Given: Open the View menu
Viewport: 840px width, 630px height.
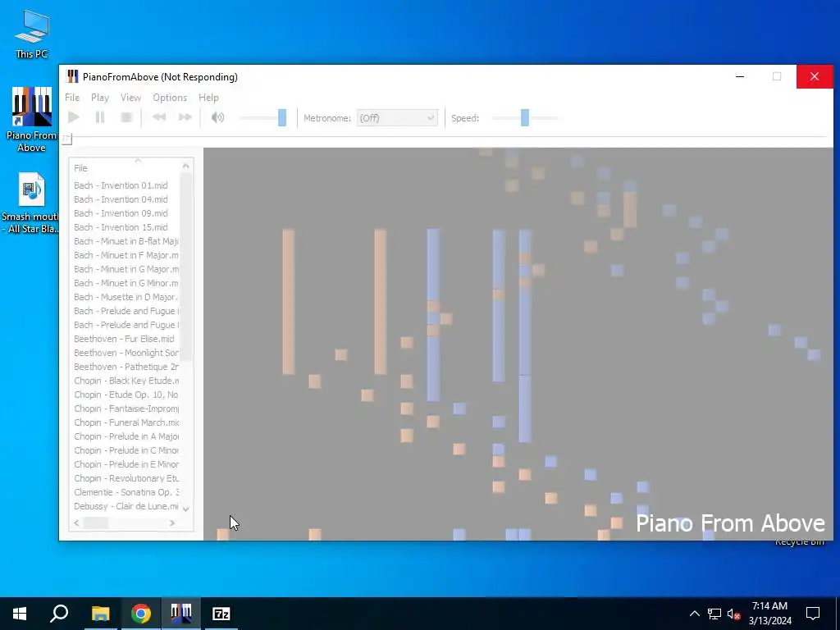Looking at the screenshot, I should point(130,98).
